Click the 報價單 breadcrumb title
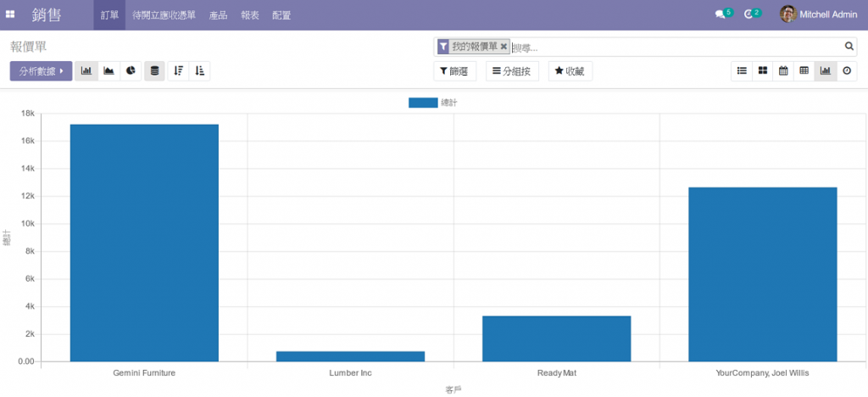The width and height of the screenshot is (868, 397). [28, 47]
